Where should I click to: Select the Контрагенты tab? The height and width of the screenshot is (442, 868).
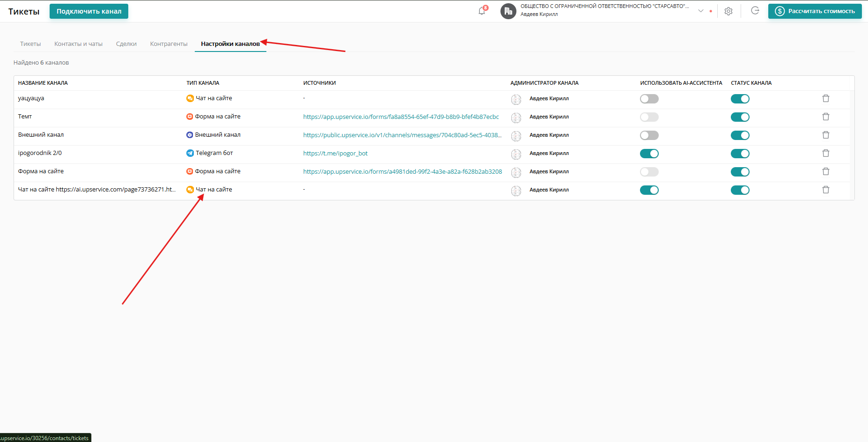click(x=169, y=44)
